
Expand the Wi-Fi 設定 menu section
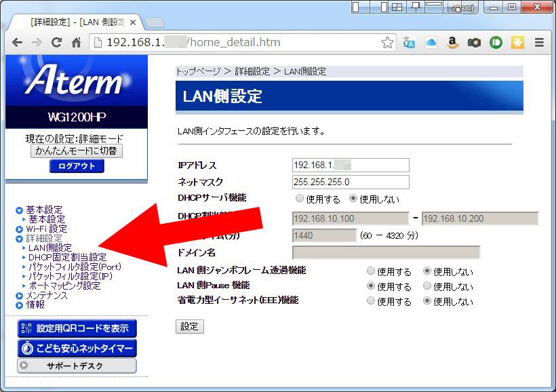pyautogui.click(x=46, y=229)
